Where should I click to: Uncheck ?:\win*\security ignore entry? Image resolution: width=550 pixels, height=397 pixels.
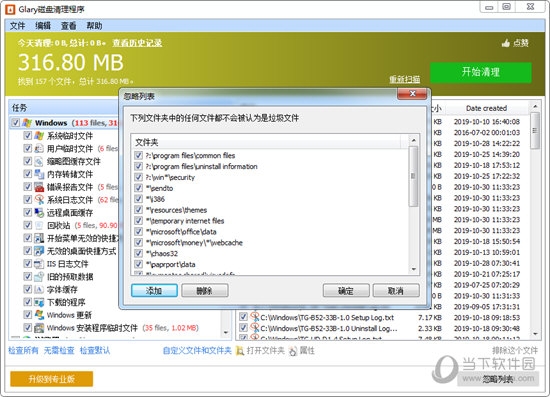pos(139,177)
